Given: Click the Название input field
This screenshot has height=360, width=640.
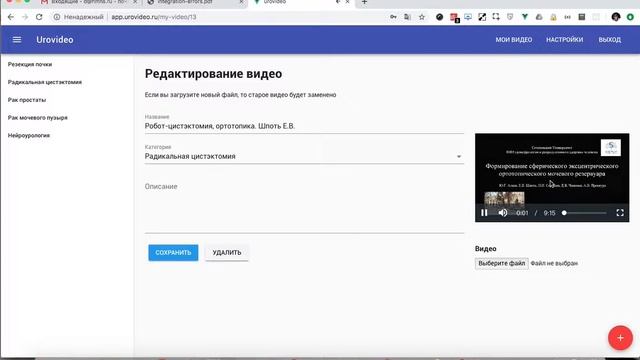Looking at the screenshot, I should click(304, 126).
